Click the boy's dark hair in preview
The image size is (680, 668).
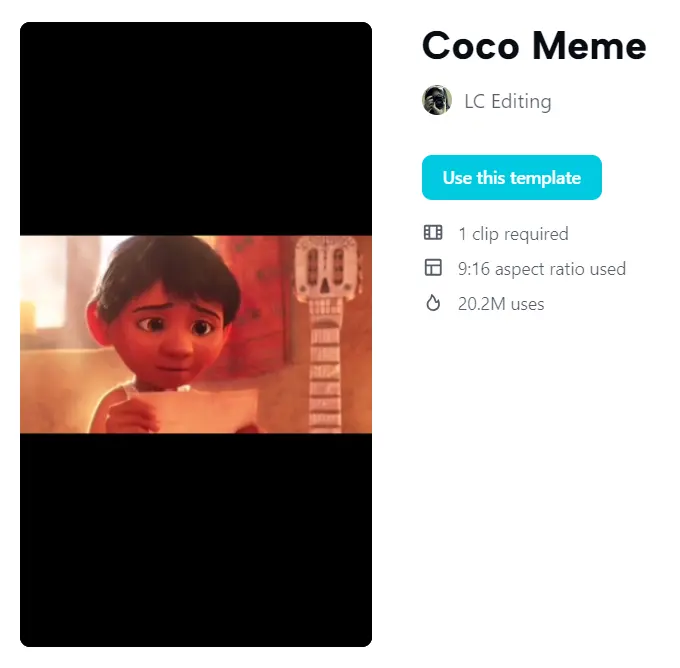click(x=169, y=269)
